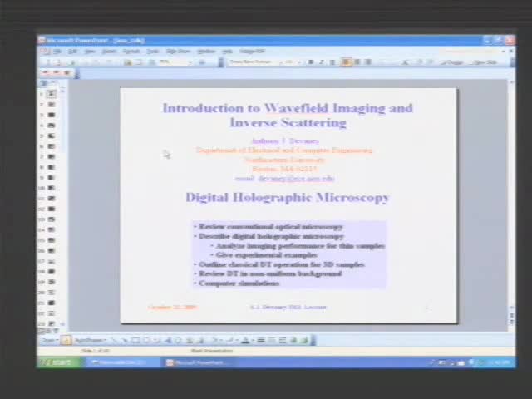This screenshot has width=532, height=399.
Task: Switch to Normal view button
Action: 42,331
